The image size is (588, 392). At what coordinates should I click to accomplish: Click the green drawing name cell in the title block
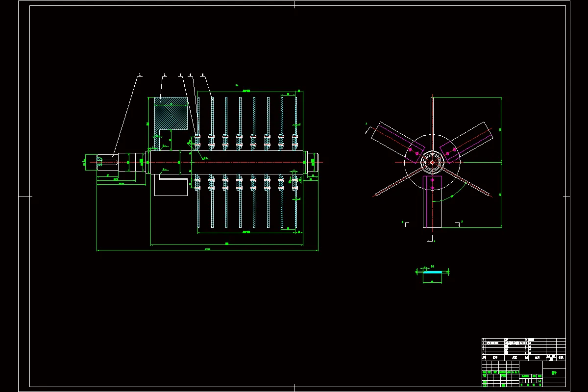(554, 373)
